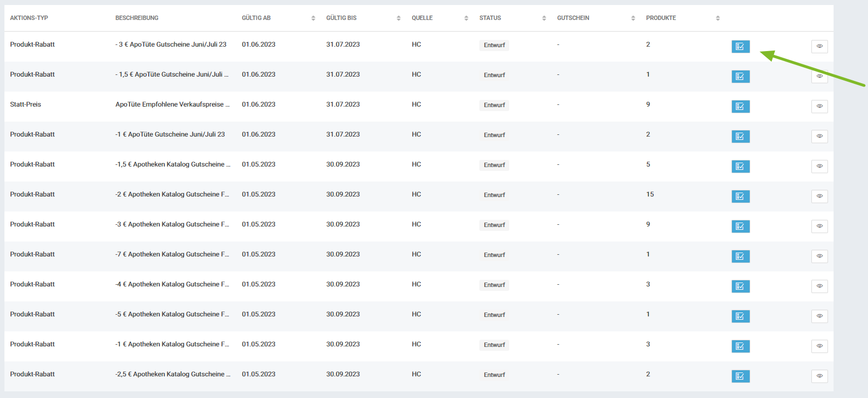Click Entwurf badge in -7 € Apotheken Katalog row
This screenshot has width=868, height=398.
click(x=494, y=255)
